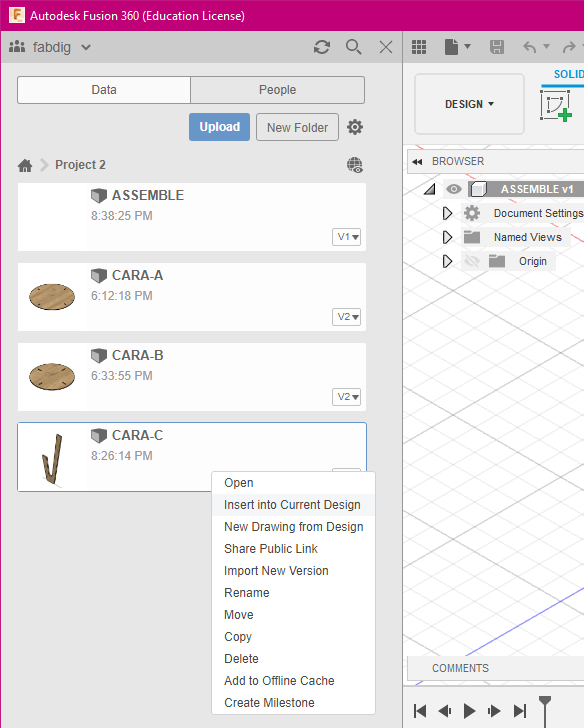Viewport: 584px width, 728px height.
Task: Go to start of timeline
Action: (x=420, y=711)
